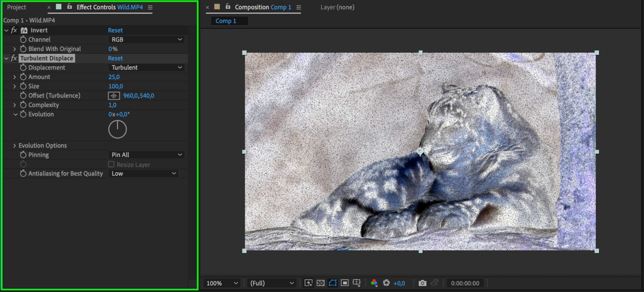
Task: Click the Reset Exposure aperture icon
Action: (x=386, y=283)
